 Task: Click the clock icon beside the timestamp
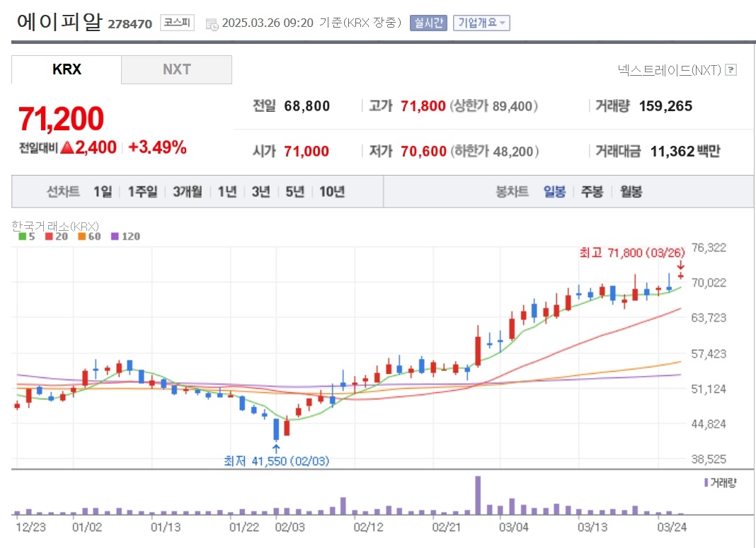coord(212,24)
